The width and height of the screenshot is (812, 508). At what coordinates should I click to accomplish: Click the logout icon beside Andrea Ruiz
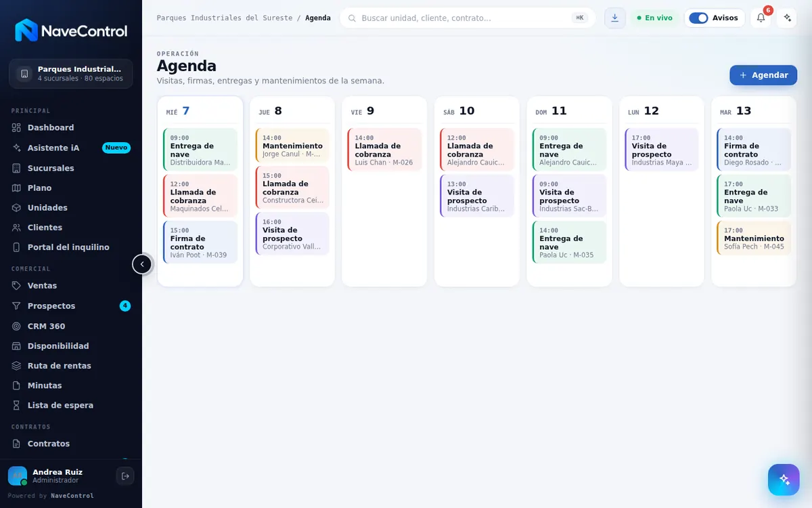(x=125, y=476)
